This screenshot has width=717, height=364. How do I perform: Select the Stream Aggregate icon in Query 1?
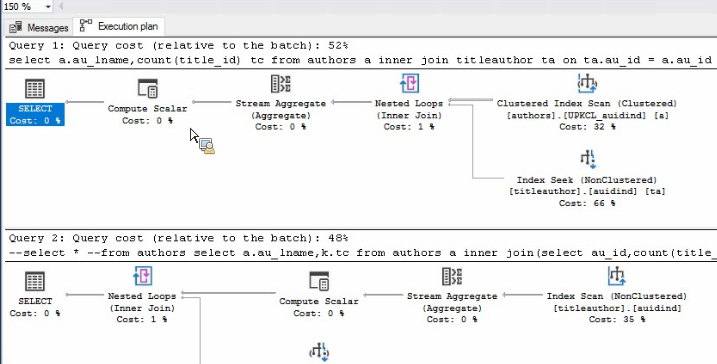click(x=280, y=84)
